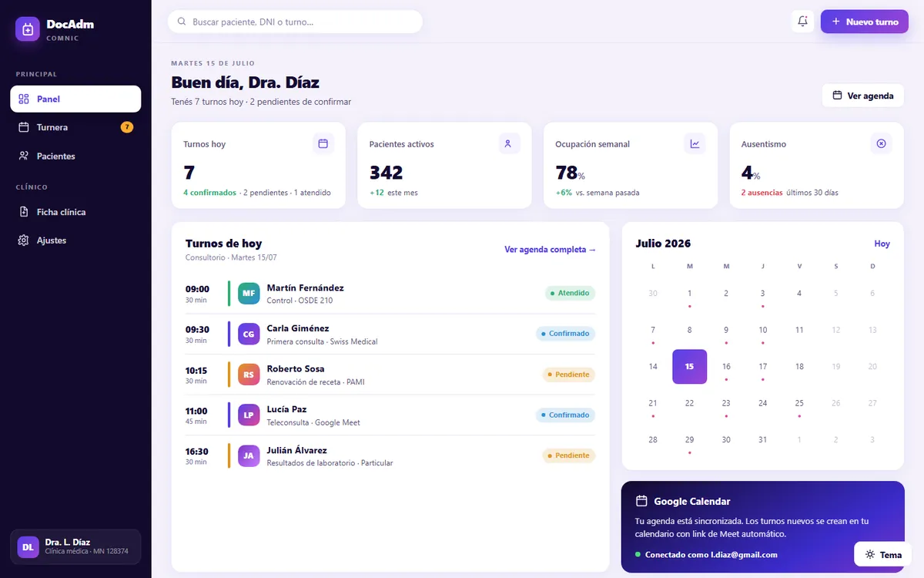
Task: Go to Turnera in the sidebar
Action: point(75,127)
